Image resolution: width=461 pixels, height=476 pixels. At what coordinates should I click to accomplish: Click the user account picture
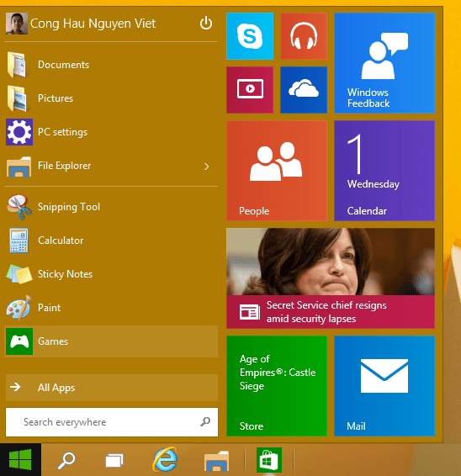click(17, 24)
